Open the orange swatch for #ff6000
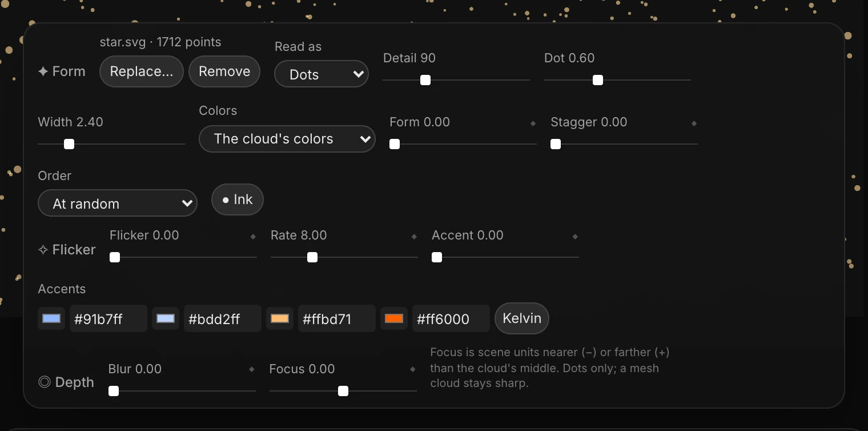The image size is (868, 431). [x=394, y=319]
